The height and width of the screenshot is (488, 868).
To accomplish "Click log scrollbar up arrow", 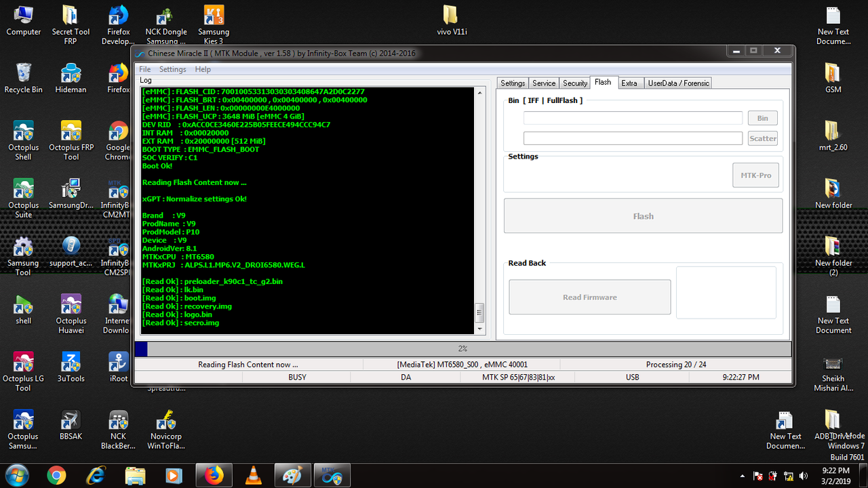I will point(480,93).
